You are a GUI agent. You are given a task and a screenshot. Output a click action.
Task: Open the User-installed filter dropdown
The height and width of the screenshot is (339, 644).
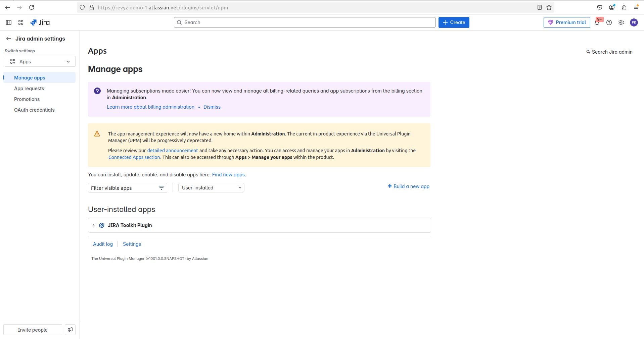211,188
